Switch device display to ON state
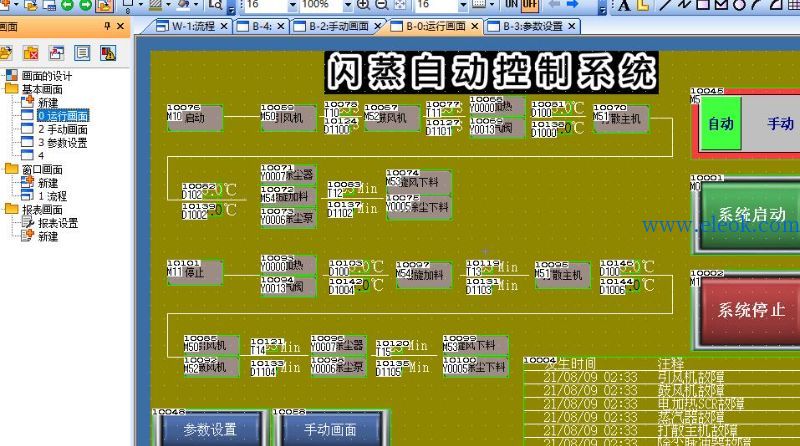 pyautogui.click(x=511, y=4)
